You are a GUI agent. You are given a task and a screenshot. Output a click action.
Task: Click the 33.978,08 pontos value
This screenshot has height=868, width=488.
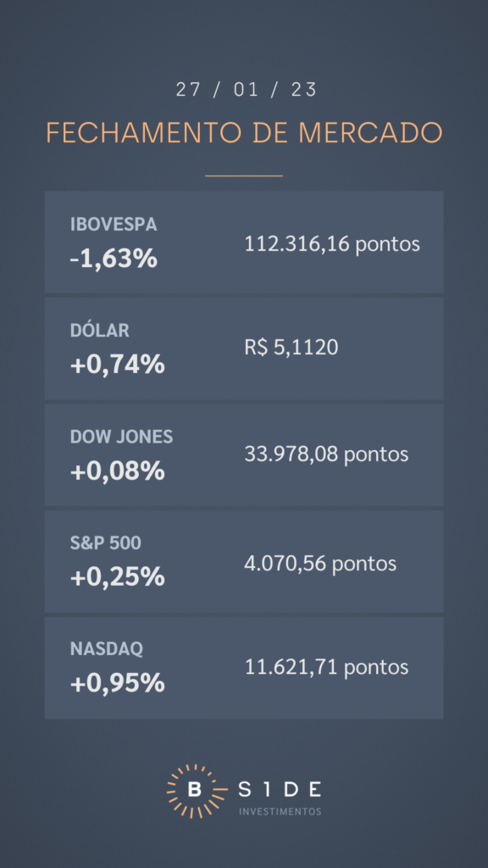coord(326,454)
